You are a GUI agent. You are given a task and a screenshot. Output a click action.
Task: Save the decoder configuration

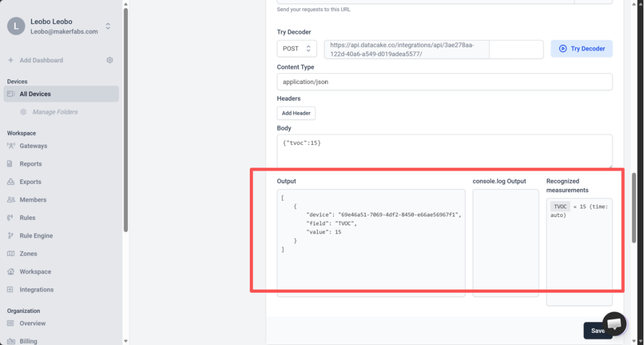pos(598,330)
